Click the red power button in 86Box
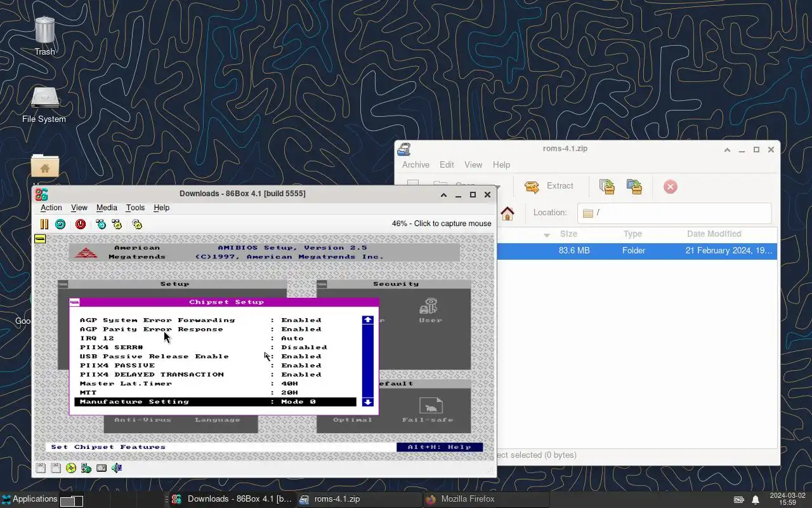 point(81,224)
